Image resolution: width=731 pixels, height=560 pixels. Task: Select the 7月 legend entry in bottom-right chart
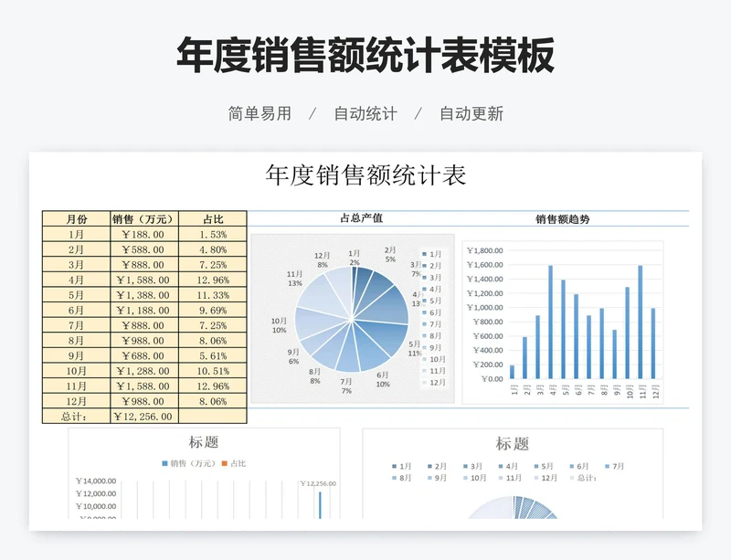[x=614, y=466]
